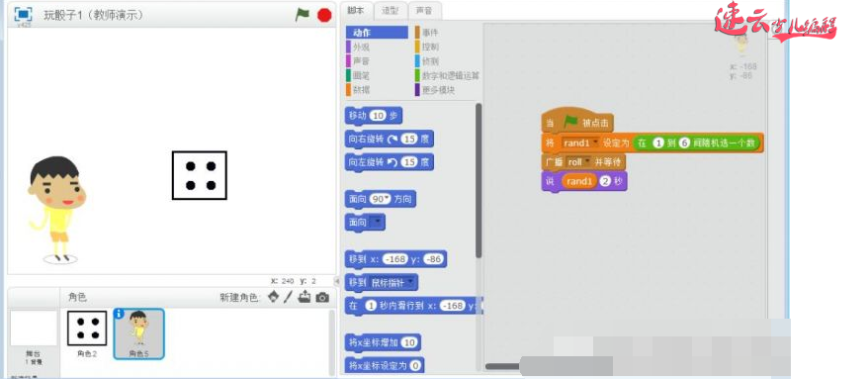Viewport: 868px width, 379px height.
Task: Switch the stage to full screen mode
Action: click(24, 14)
